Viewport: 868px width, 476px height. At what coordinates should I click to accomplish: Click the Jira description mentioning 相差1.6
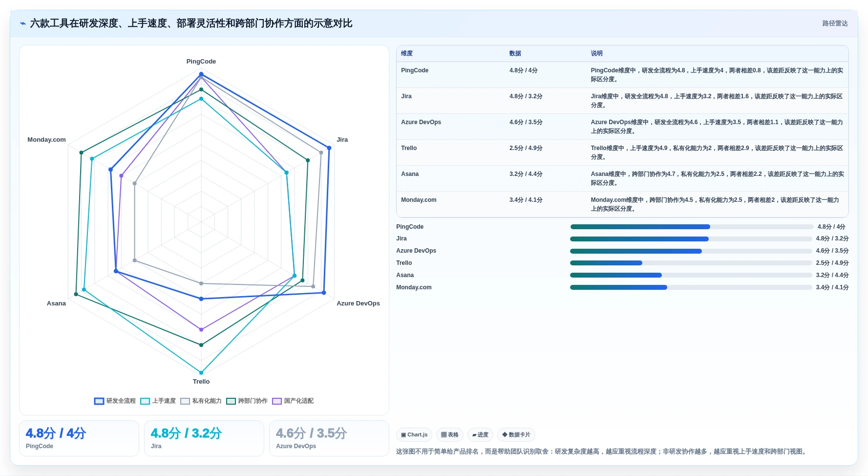(717, 101)
